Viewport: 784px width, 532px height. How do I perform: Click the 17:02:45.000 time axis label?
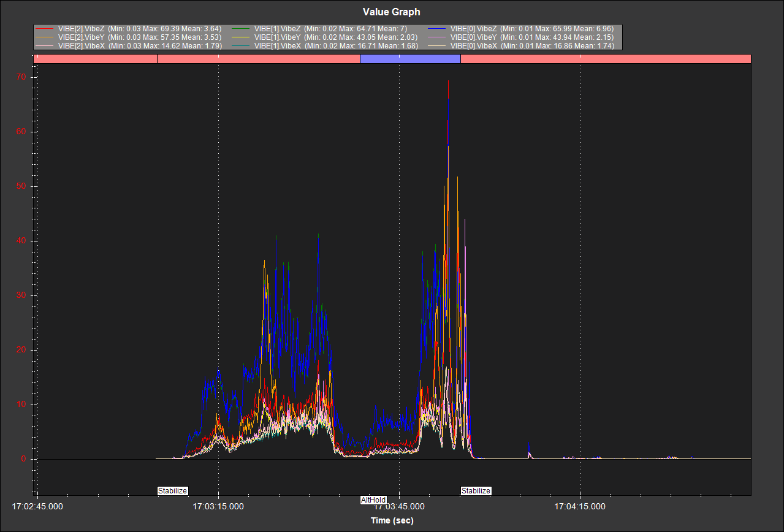pyautogui.click(x=37, y=506)
